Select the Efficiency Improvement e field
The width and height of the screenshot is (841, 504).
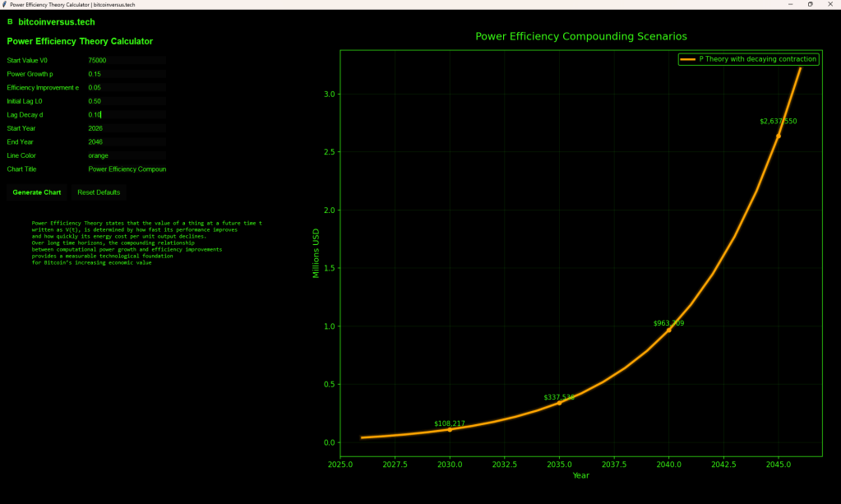(127, 87)
